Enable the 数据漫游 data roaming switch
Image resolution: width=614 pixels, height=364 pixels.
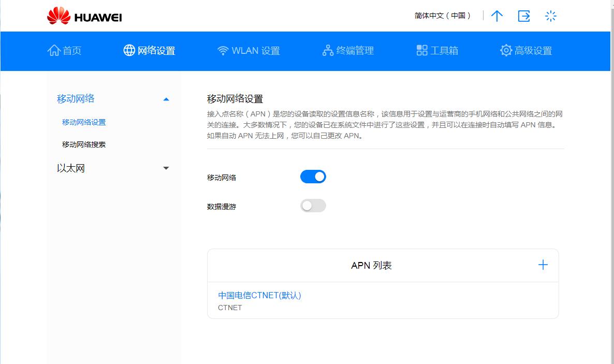(313, 206)
